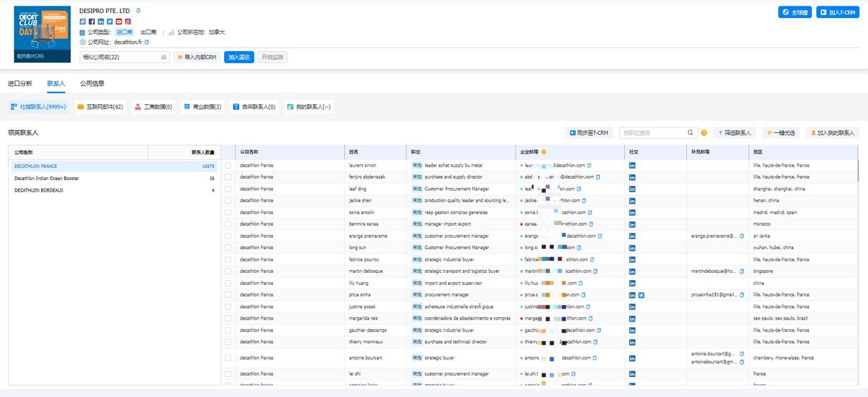Screen dimensions: 868x397
Task: Select DECATHLON BORDEAUX row
Action: pyautogui.click(x=114, y=190)
